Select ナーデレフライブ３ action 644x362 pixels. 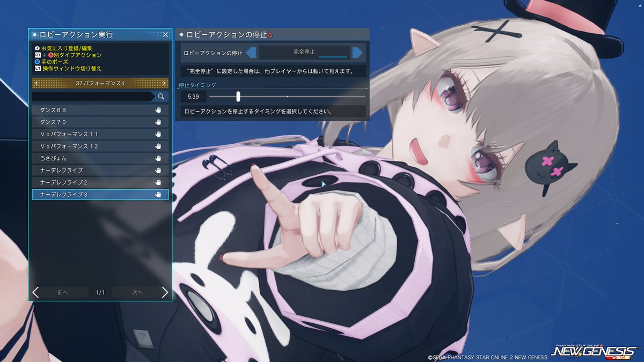[100, 194]
